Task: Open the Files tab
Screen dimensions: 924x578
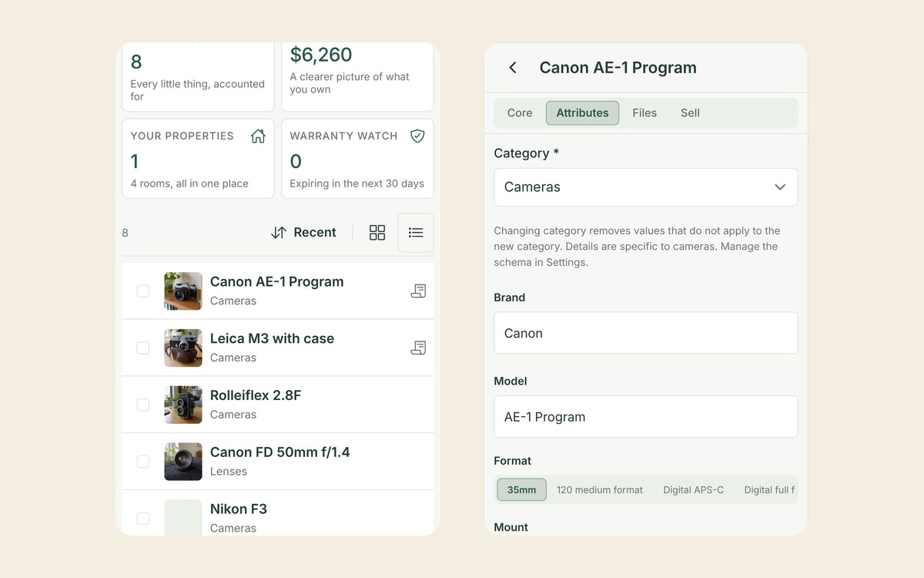Action: click(644, 113)
